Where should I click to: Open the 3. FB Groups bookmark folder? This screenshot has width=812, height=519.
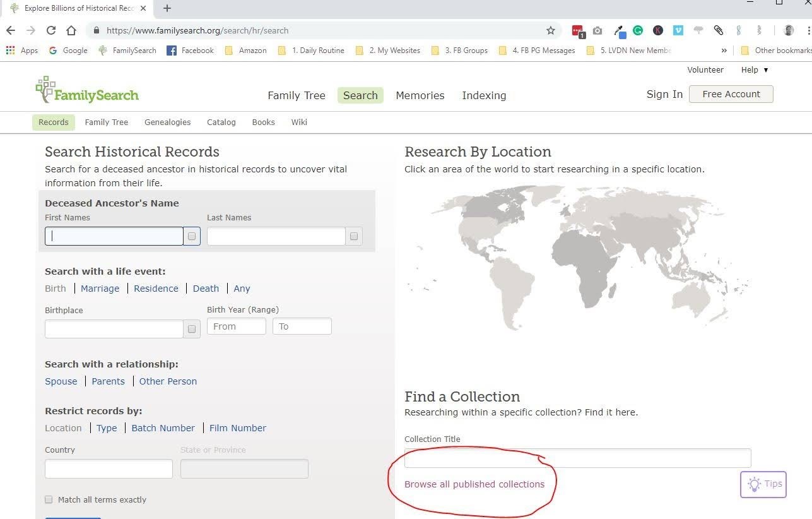(x=459, y=51)
